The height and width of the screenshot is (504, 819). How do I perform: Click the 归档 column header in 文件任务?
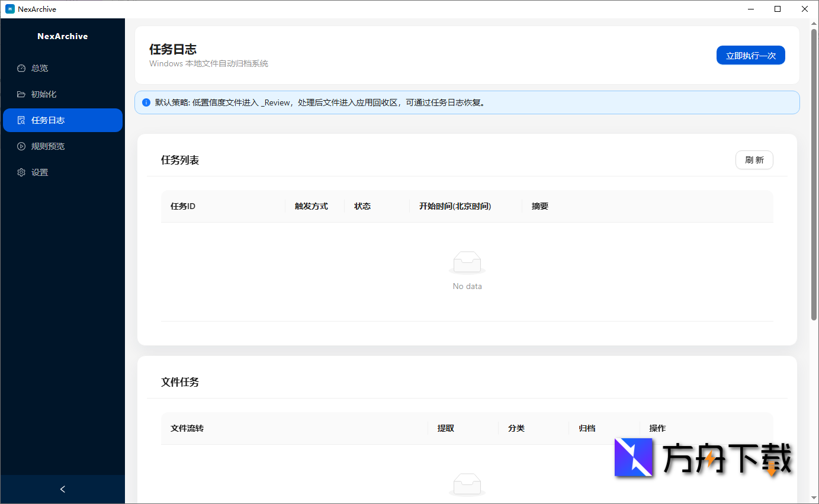pos(587,428)
